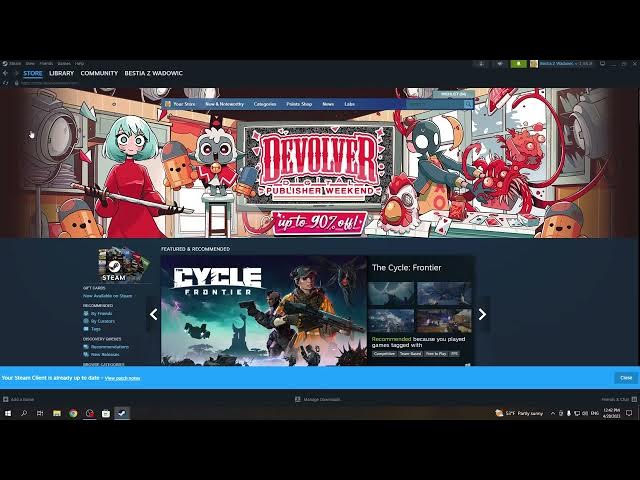Open the Categories dropdown
640x480 pixels.
pos(265,104)
